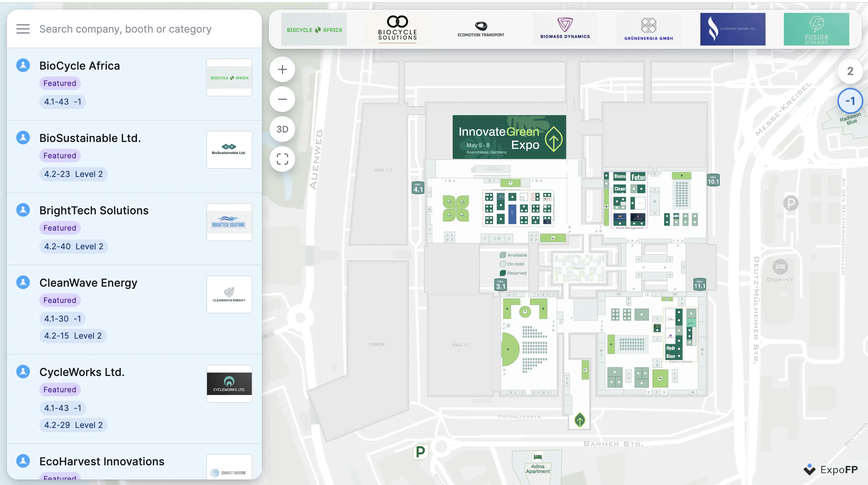Zoom in with the plus button
868x485 pixels.
click(282, 70)
